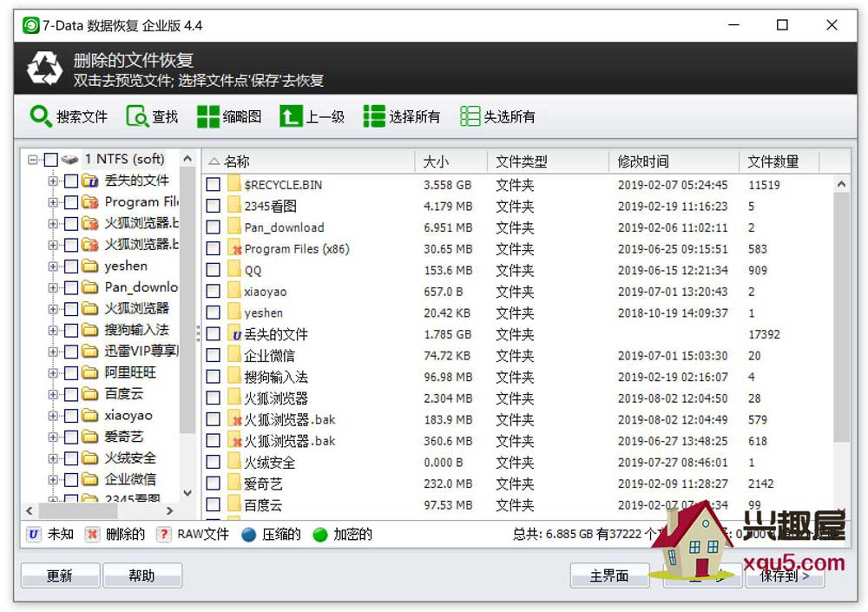Viewport: 868px width, 612px height.
Task: Click the NTFS drive icon in tree
Action: 69,160
